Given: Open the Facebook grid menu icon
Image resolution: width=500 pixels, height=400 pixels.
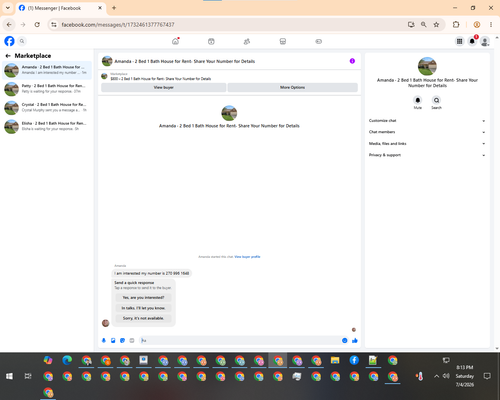Looking at the screenshot, I should click(459, 41).
